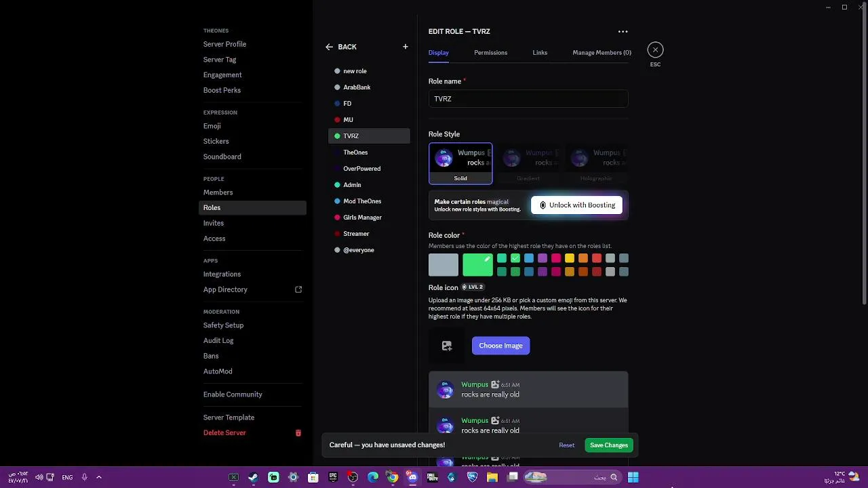Switch to the Permissions tab
This screenshot has width=868, height=488.
[x=490, y=53]
